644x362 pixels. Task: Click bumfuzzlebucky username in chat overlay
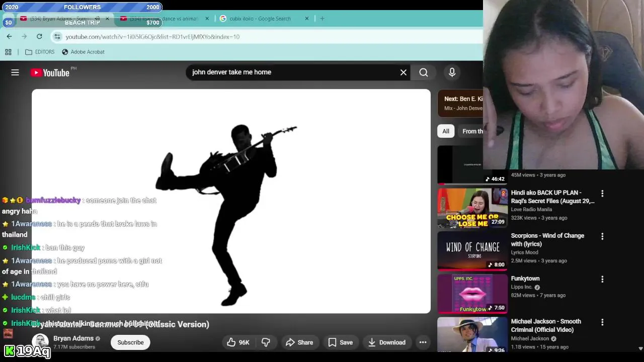[x=53, y=201]
